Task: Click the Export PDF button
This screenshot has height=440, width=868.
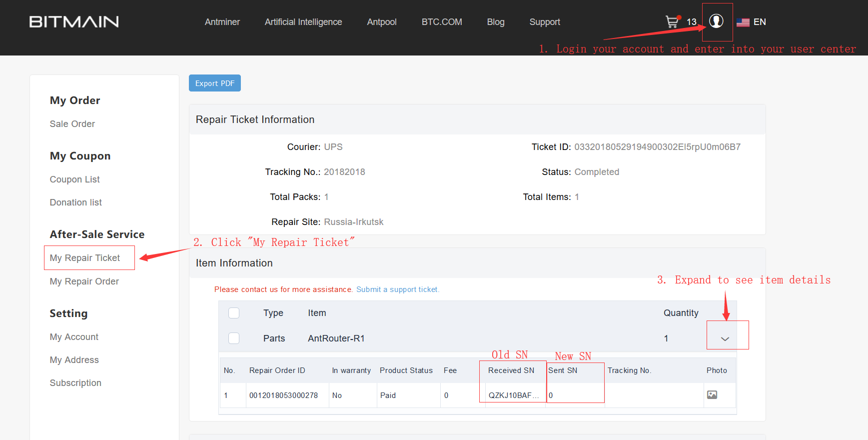Action: coord(215,83)
